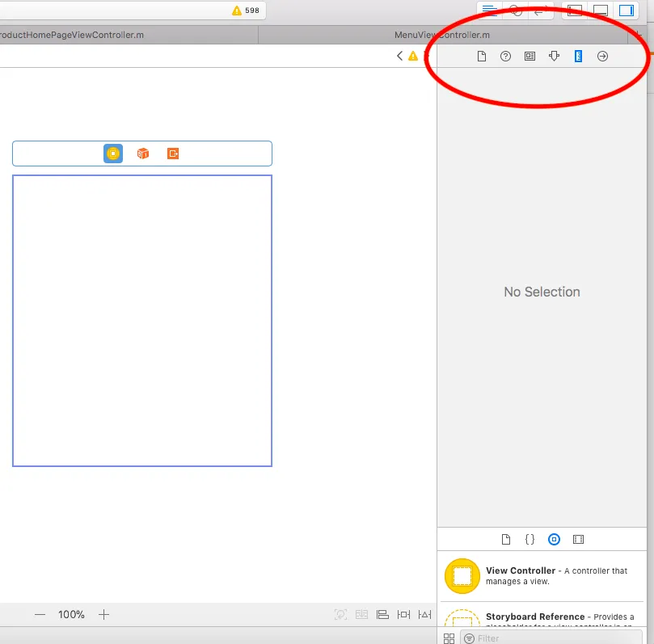
Task: Select the View Controller library item
Action: (542, 576)
